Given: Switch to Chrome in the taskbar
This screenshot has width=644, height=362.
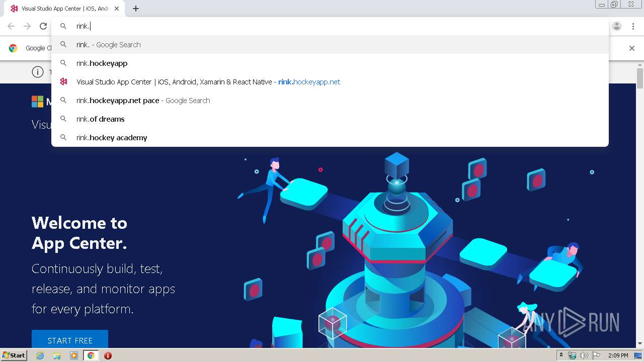Looking at the screenshot, I should tap(91, 355).
